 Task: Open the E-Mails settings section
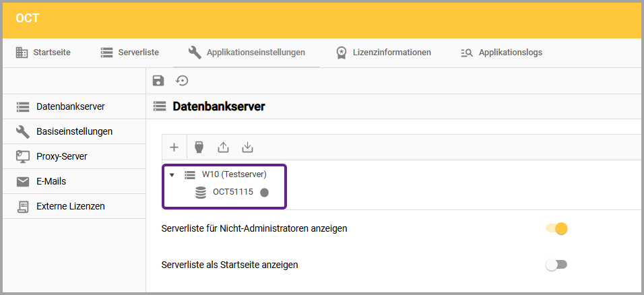(51, 181)
